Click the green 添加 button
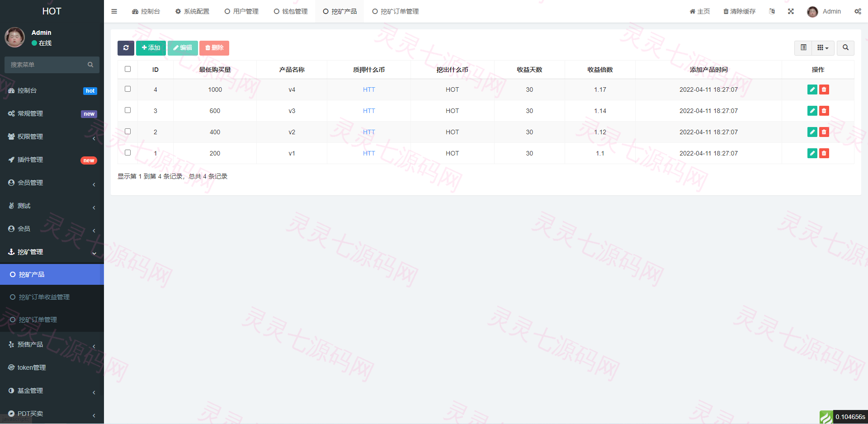868x424 pixels. tap(151, 48)
